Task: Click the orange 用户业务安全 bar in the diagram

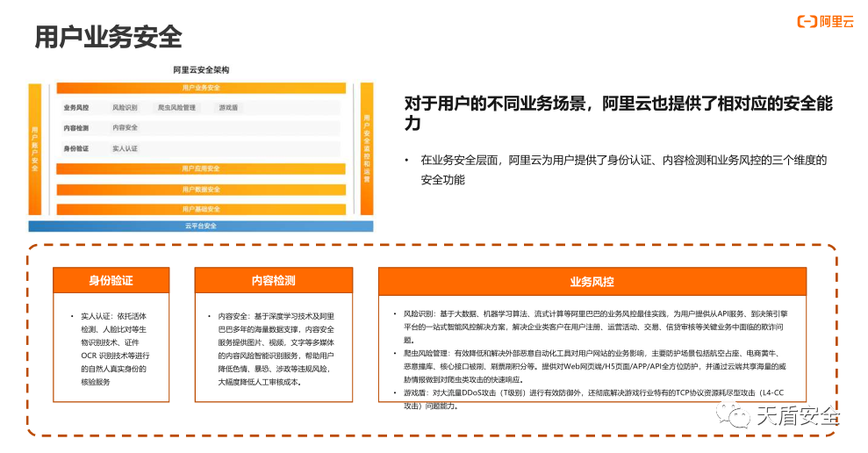Action: 201,88
